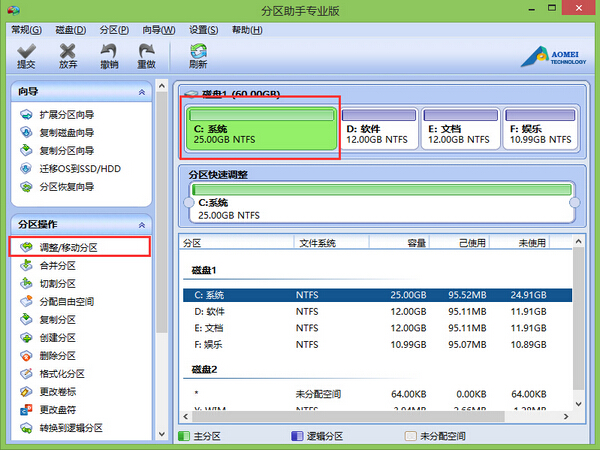Open 扩展分区向导 in the wizard panel
Image resolution: width=600 pixels, height=451 pixels.
click(66, 115)
